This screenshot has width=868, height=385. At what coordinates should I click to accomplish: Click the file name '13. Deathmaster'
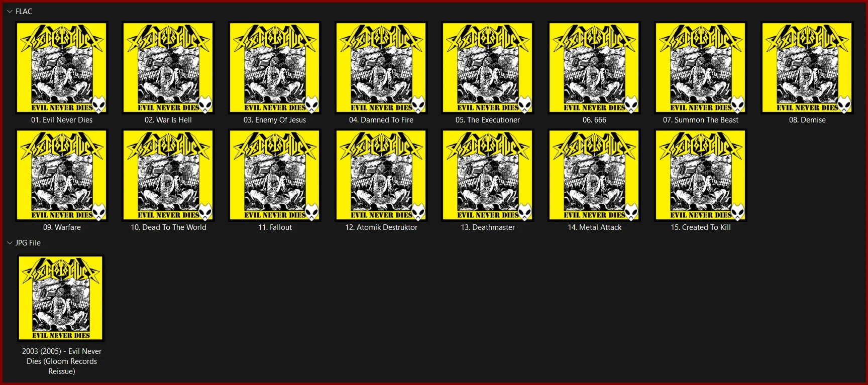coord(488,227)
